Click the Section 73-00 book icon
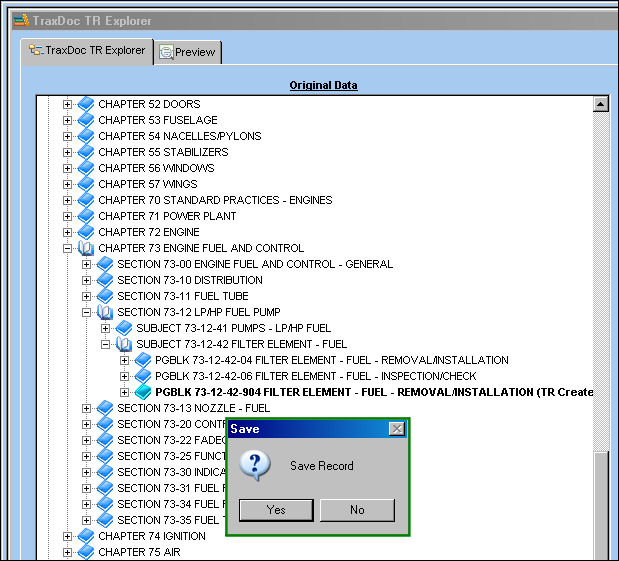619x561 pixels. point(105,264)
